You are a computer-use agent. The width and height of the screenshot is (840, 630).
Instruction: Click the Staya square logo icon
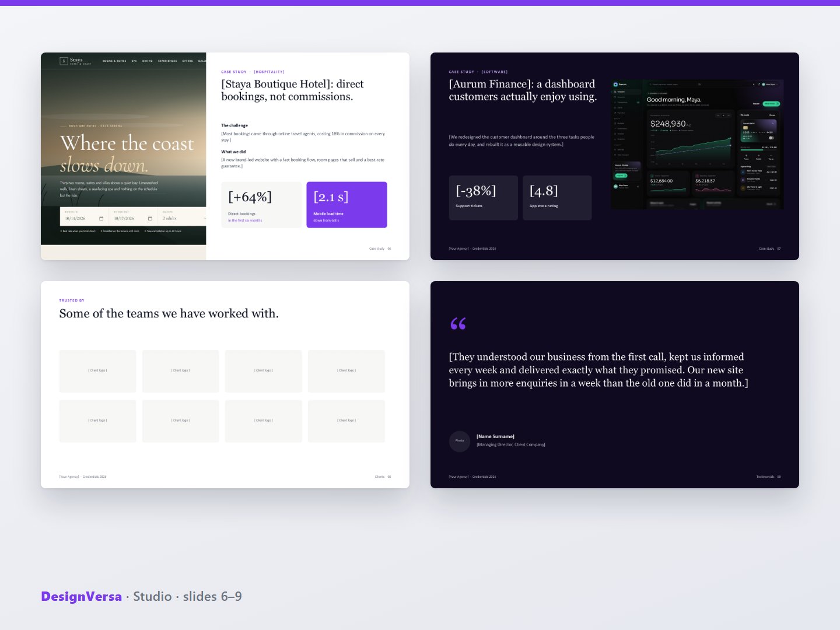64,61
